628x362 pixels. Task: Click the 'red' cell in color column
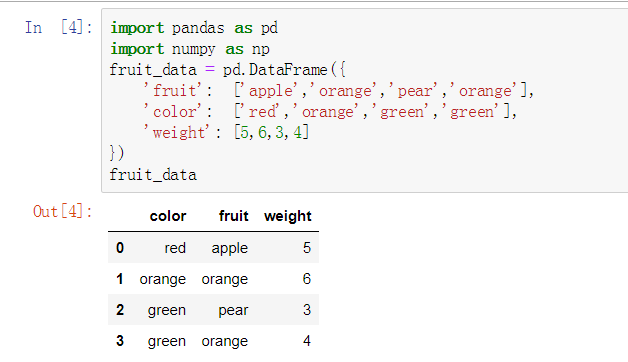coord(175,248)
